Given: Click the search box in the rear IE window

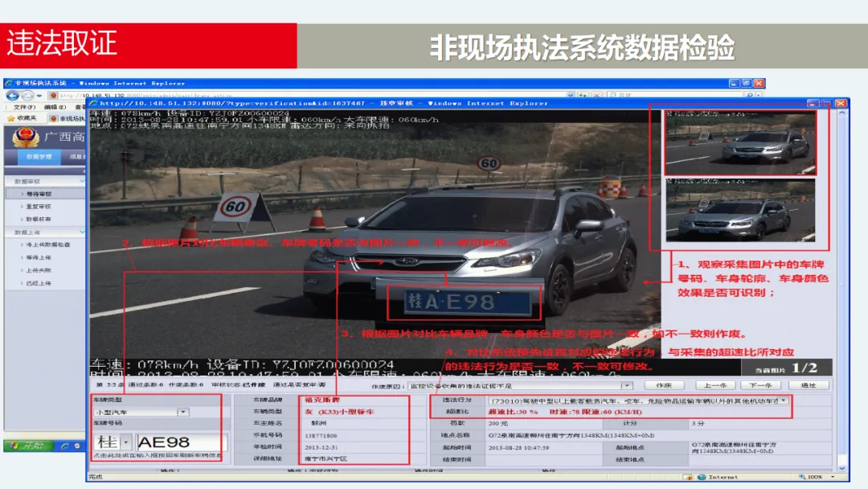Looking at the screenshot, I should (x=675, y=95).
